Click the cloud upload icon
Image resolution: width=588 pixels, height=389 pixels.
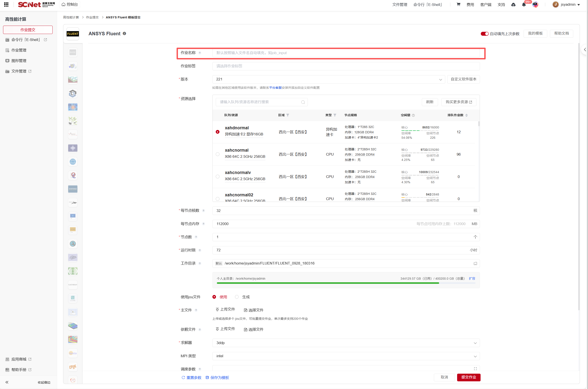pos(513,5)
